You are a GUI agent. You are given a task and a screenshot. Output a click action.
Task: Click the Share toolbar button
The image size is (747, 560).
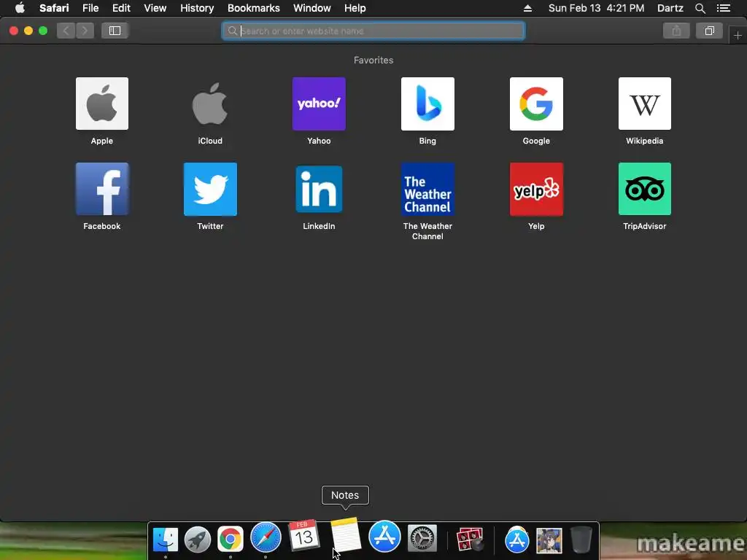pyautogui.click(x=676, y=31)
